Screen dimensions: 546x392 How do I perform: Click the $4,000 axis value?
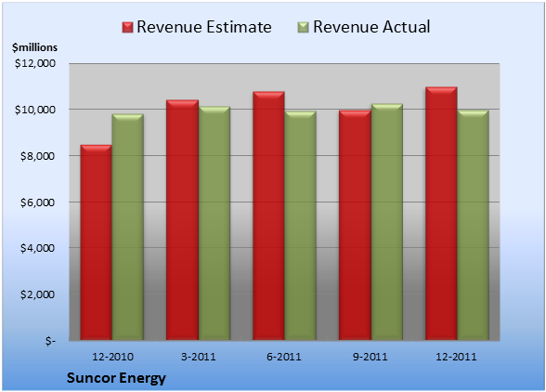[x=37, y=248]
